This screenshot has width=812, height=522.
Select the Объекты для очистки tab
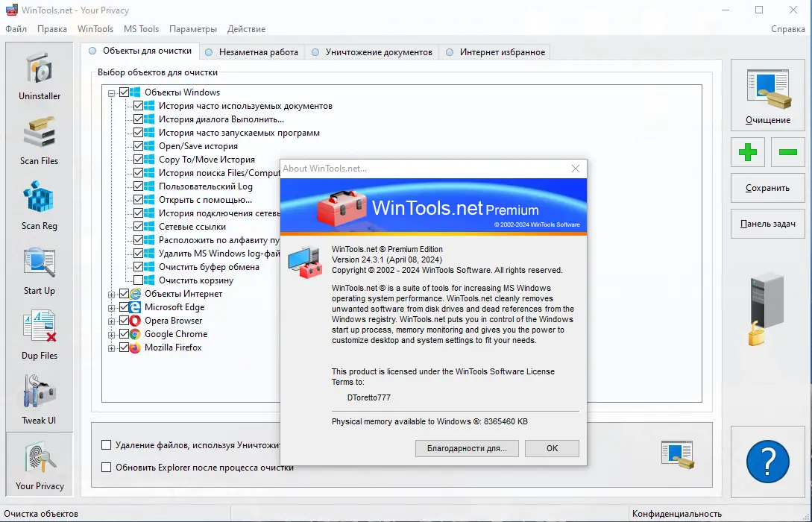pyautogui.click(x=140, y=51)
